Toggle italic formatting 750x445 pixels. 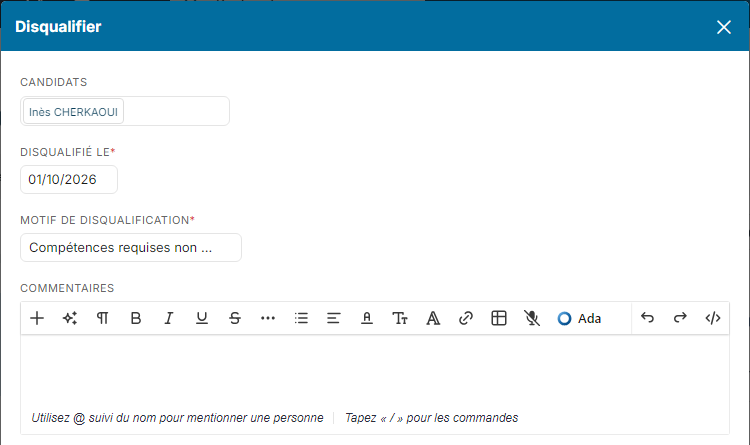point(168,318)
